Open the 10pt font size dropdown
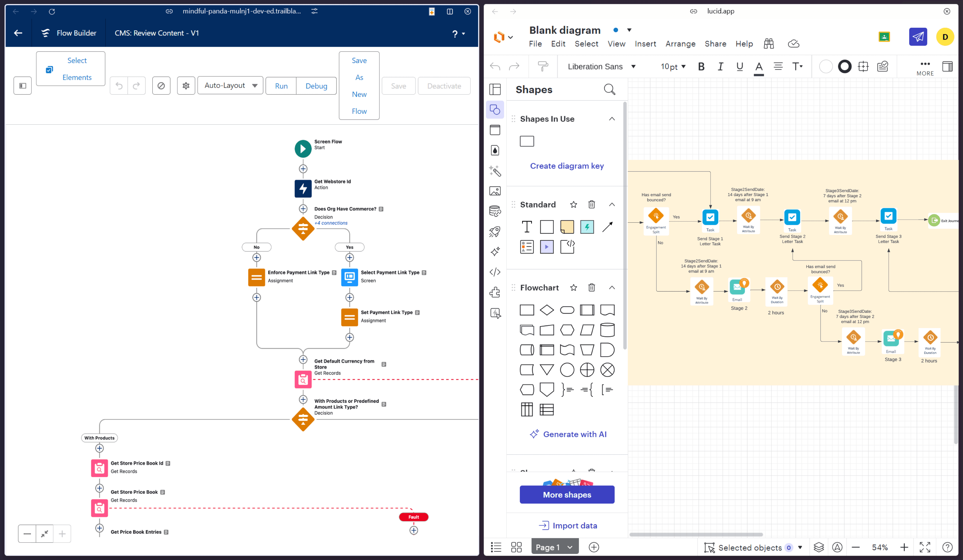 coord(673,67)
